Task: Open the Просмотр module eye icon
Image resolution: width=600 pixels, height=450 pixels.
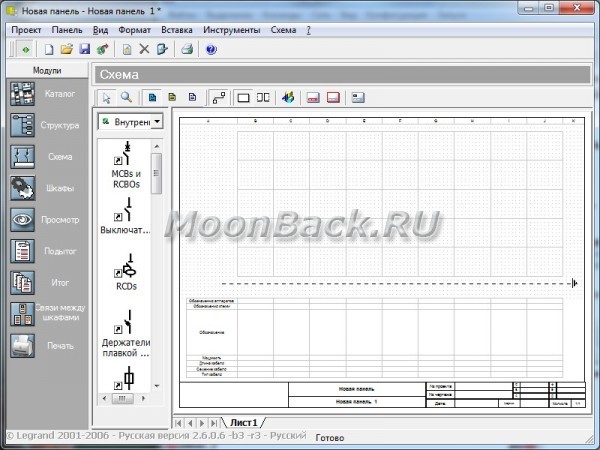Action: coord(23,220)
